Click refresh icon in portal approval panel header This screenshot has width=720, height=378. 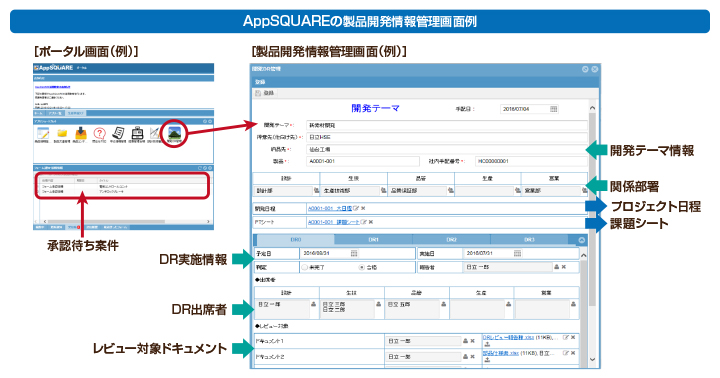point(200,168)
